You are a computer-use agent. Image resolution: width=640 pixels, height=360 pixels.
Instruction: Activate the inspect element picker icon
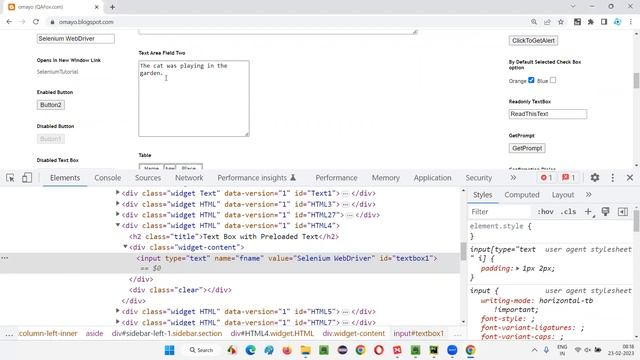click(x=10, y=178)
